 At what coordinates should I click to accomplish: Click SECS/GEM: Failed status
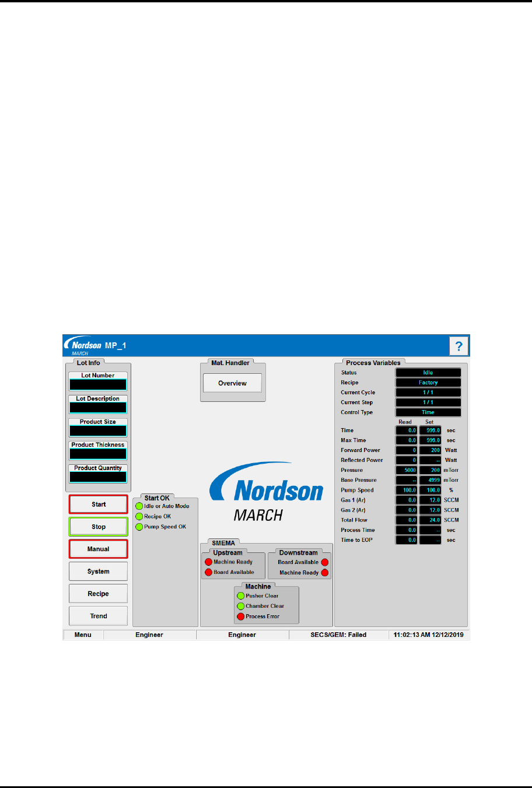338,635
